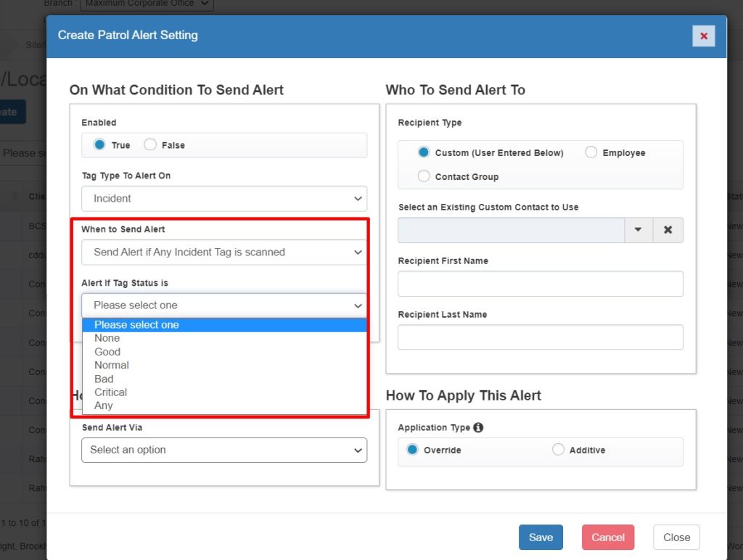This screenshot has width=743, height=560.
Task: Choose Critical from the tag status list
Action: click(x=110, y=392)
